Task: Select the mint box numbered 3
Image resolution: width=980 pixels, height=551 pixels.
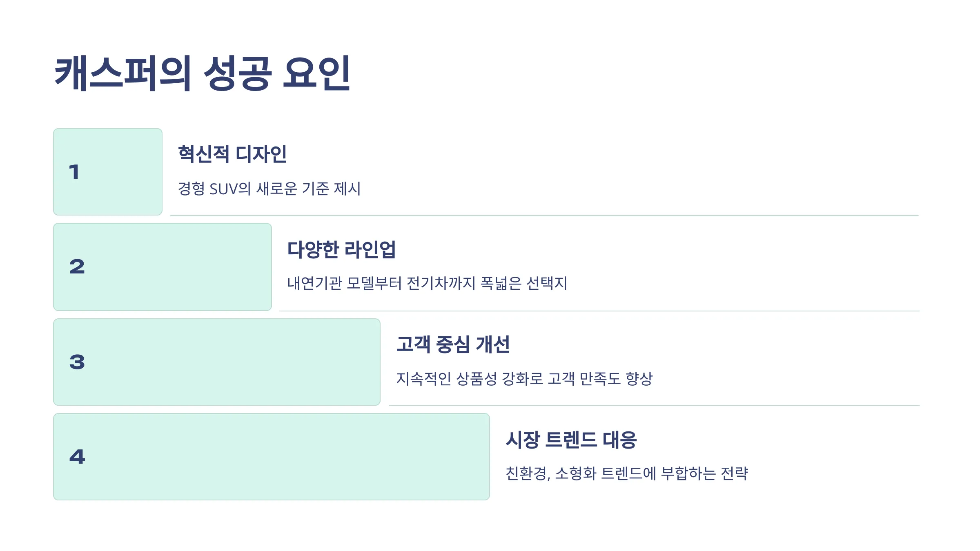Action: click(217, 362)
